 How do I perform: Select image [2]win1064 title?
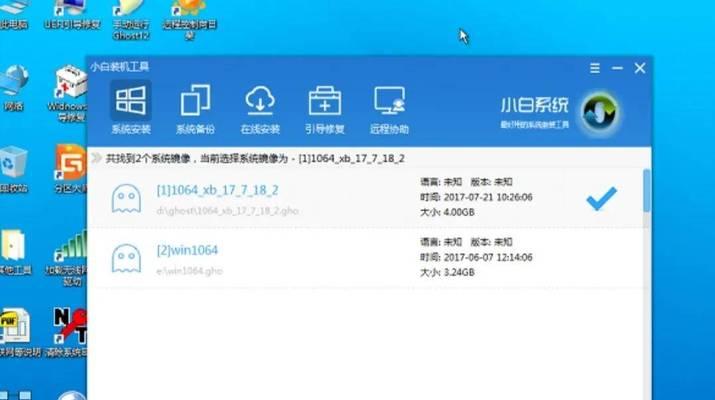(x=187, y=250)
